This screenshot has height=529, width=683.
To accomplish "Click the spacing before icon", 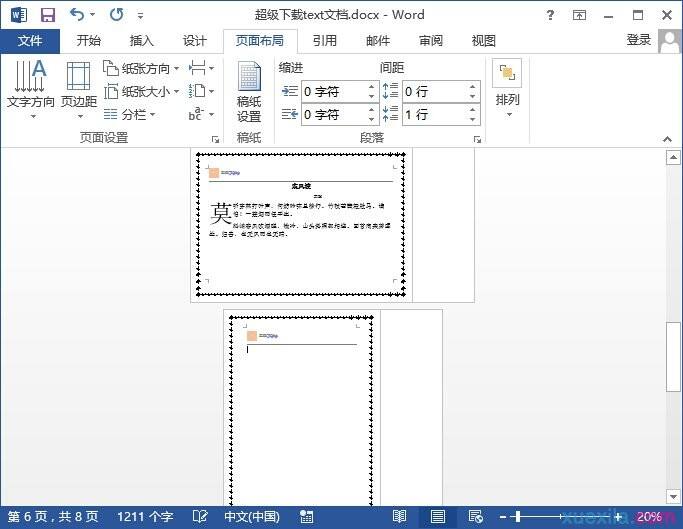I will point(390,91).
